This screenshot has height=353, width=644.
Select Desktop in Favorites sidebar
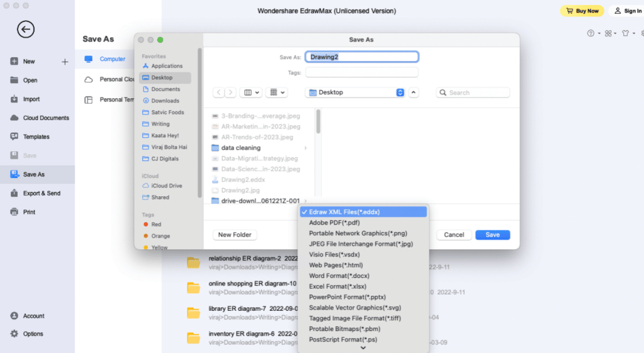click(165, 77)
